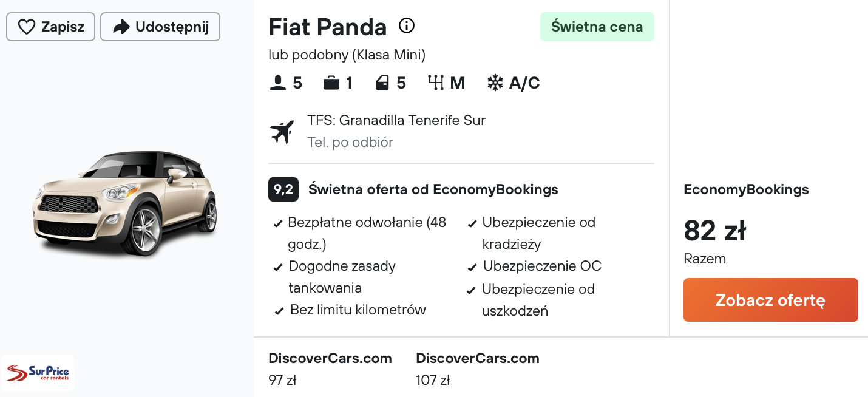Click the share arrow icon in Udostępnij
The width and height of the screenshot is (868, 397).
[121, 27]
